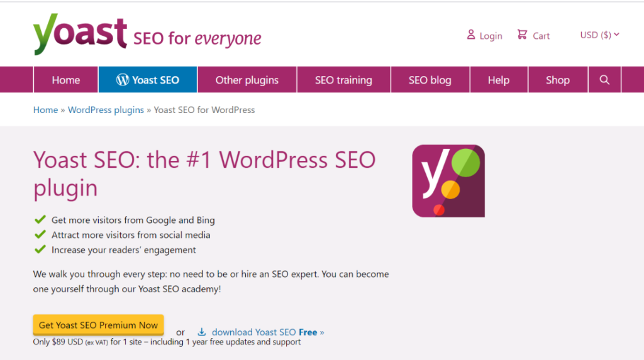Click text 'Increase your readers' engagement'
The width and height of the screenshot is (644, 360).
[x=124, y=250]
